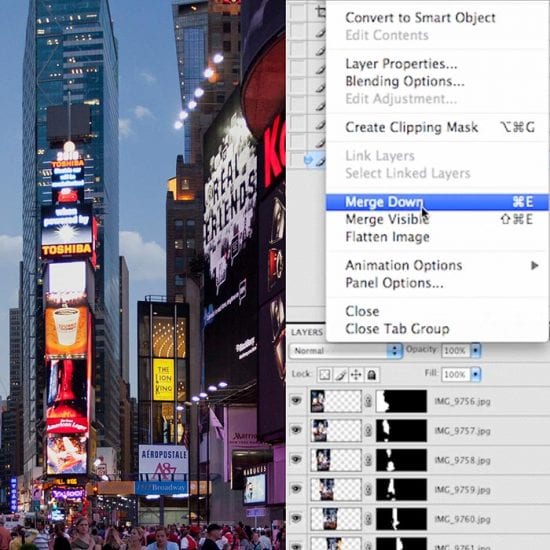Select the IMG_9760.jpg layer thumbnail
The image size is (550, 550).
pyautogui.click(x=336, y=519)
